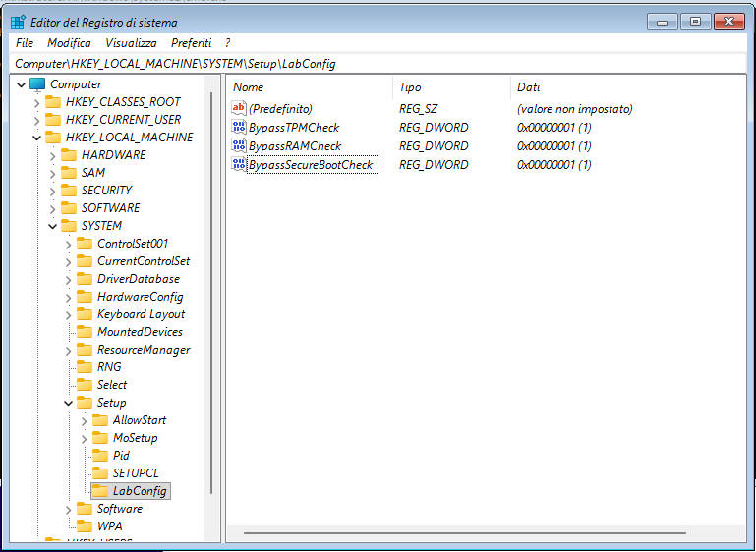Click the BypassSecureBootCheck DWORD icon
Screen dimensions: 756x552
pos(238,165)
